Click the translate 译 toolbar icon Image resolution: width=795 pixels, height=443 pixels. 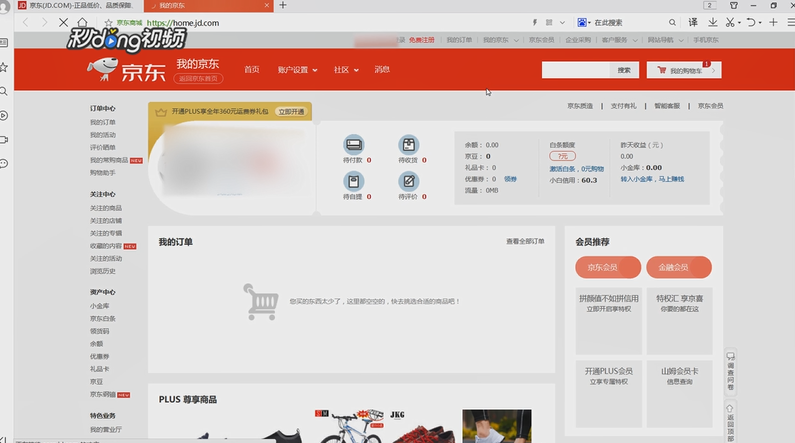click(x=693, y=22)
